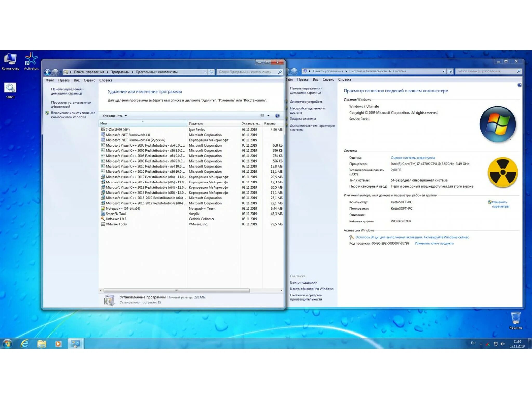Screen dimensions: 532x399
Task: Select Notepad++ (64-bit x64) in list
Action: 123,208
